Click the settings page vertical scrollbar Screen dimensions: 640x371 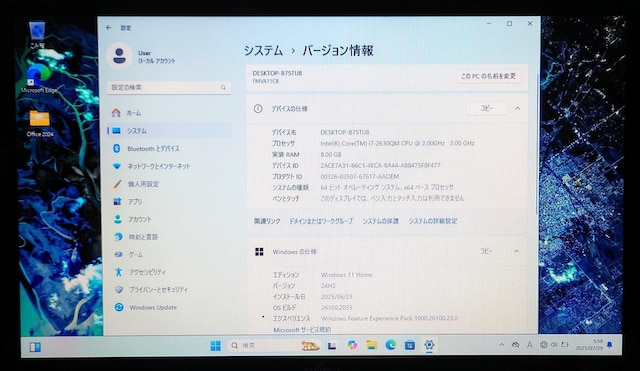pyautogui.click(x=538, y=143)
